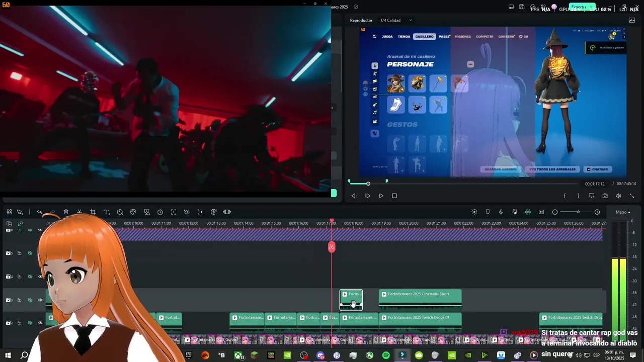644x362 pixels.
Task: Hide video track 4
Action: (x=40, y=277)
